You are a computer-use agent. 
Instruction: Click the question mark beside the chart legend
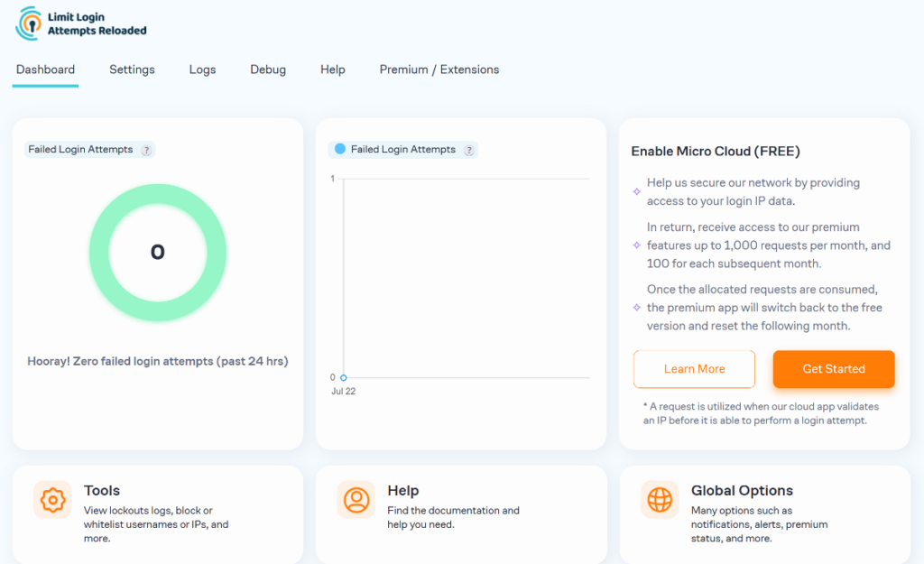point(469,151)
